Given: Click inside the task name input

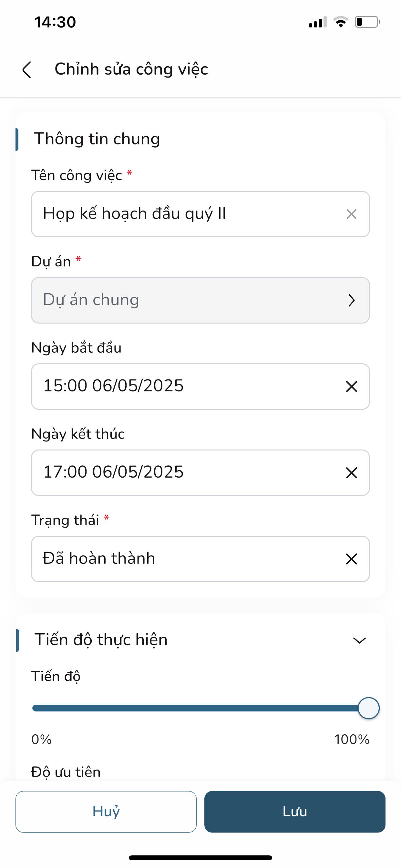Looking at the screenshot, I should click(182, 214).
